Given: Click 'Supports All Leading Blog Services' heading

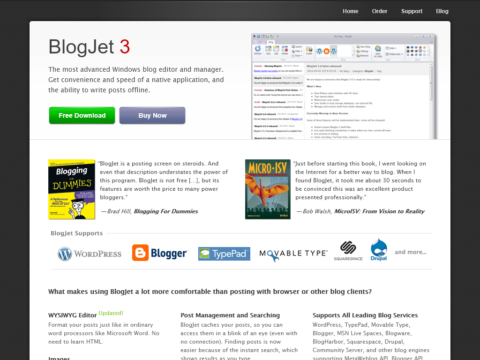Looking at the screenshot, I should point(365,315).
